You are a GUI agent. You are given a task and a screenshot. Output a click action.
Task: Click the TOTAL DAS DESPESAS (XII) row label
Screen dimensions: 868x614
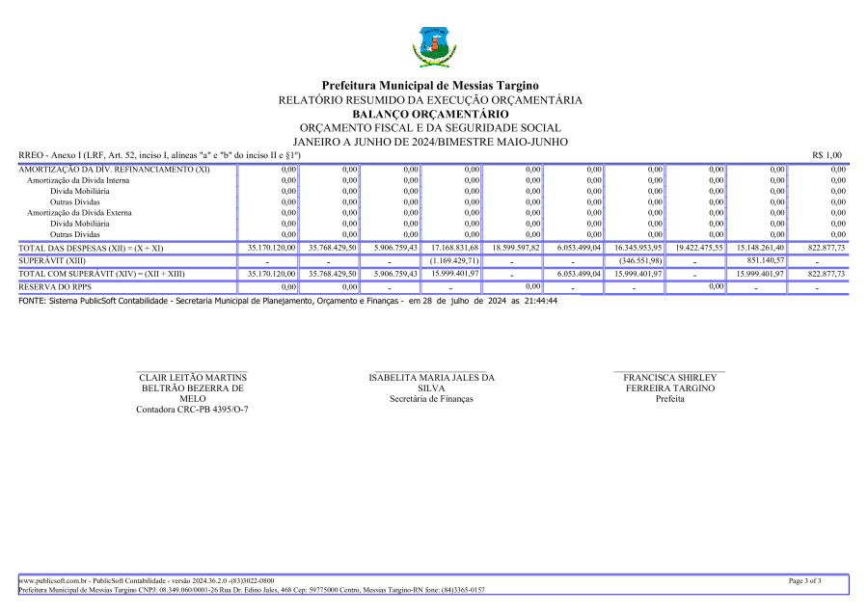(92, 248)
